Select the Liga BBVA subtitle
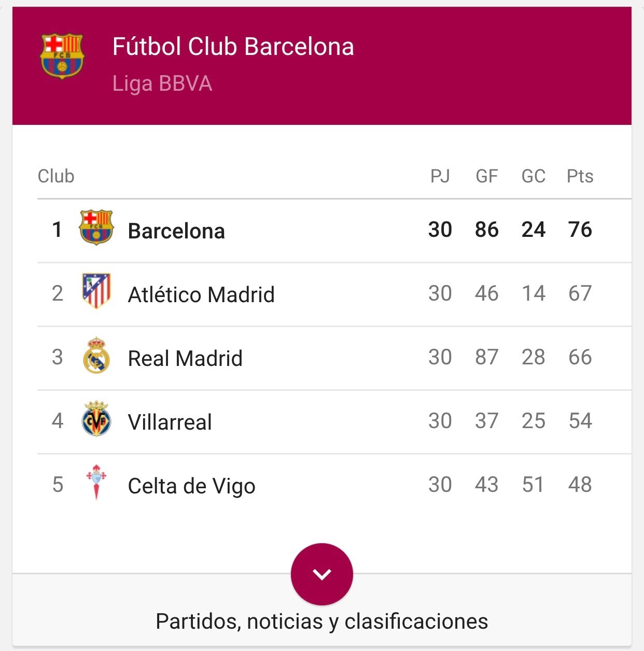 click(x=162, y=84)
